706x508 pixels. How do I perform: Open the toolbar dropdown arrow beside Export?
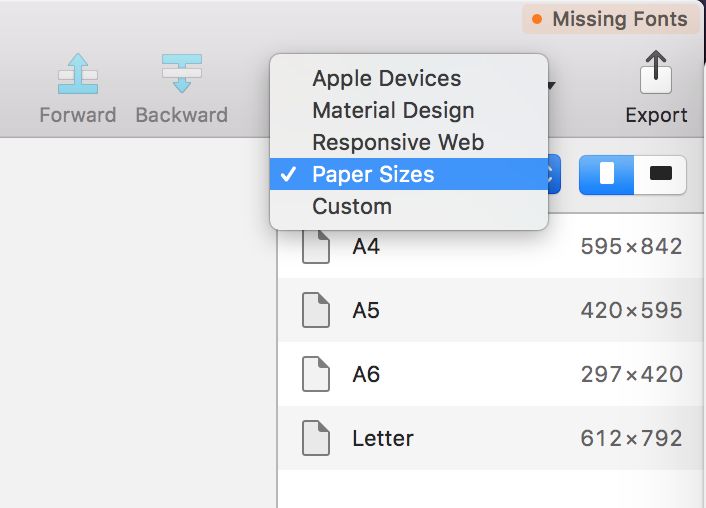coord(552,86)
